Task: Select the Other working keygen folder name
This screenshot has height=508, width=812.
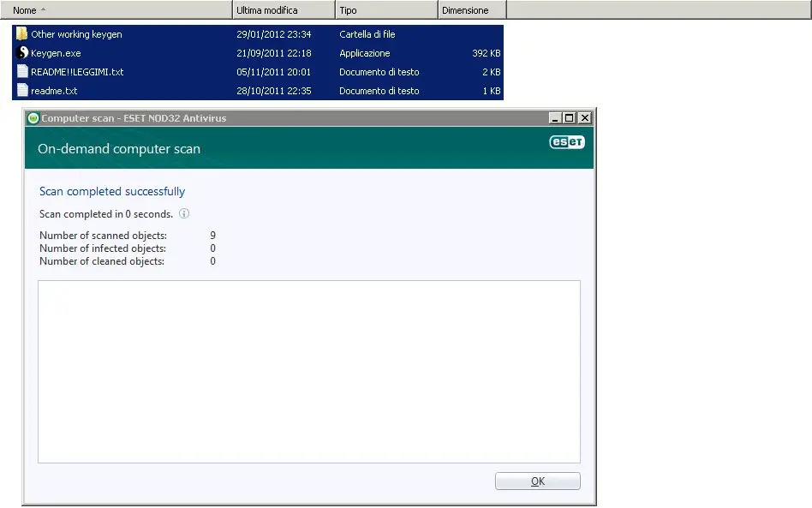Action: click(x=76, y=34)
